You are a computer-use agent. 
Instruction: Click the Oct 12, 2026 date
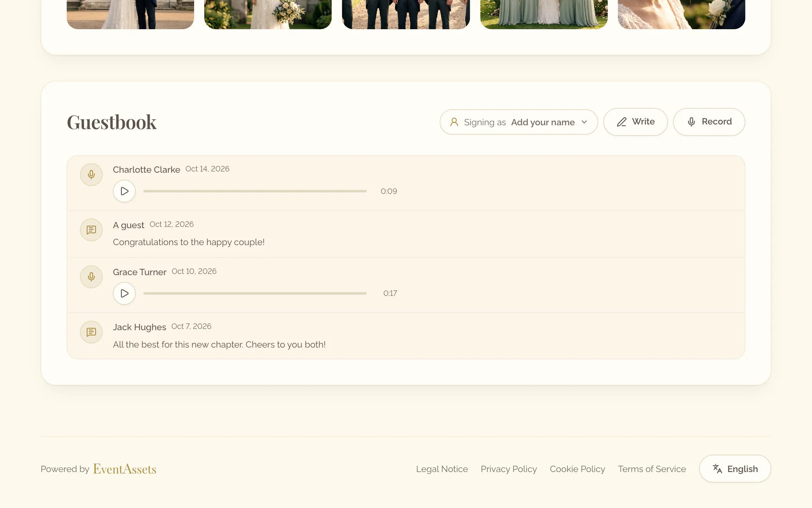coord(171,224)
